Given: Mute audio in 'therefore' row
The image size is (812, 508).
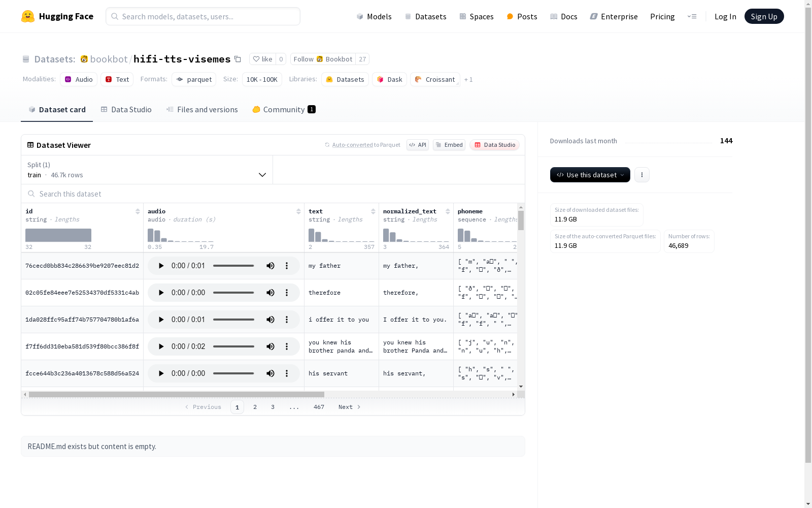Looking at the screenshot, I should click(270, 293).
